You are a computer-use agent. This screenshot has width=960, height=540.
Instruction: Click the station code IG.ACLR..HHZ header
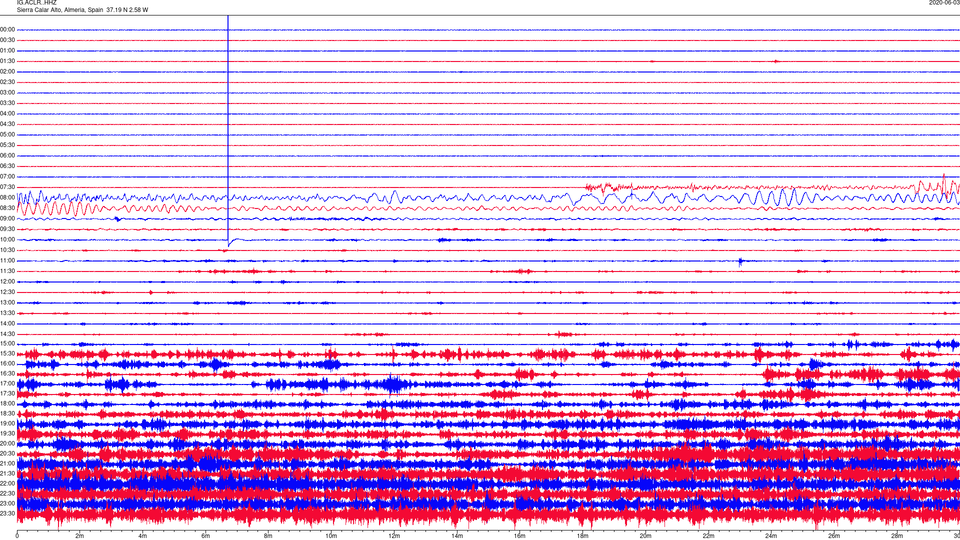(x=36, y=2)
